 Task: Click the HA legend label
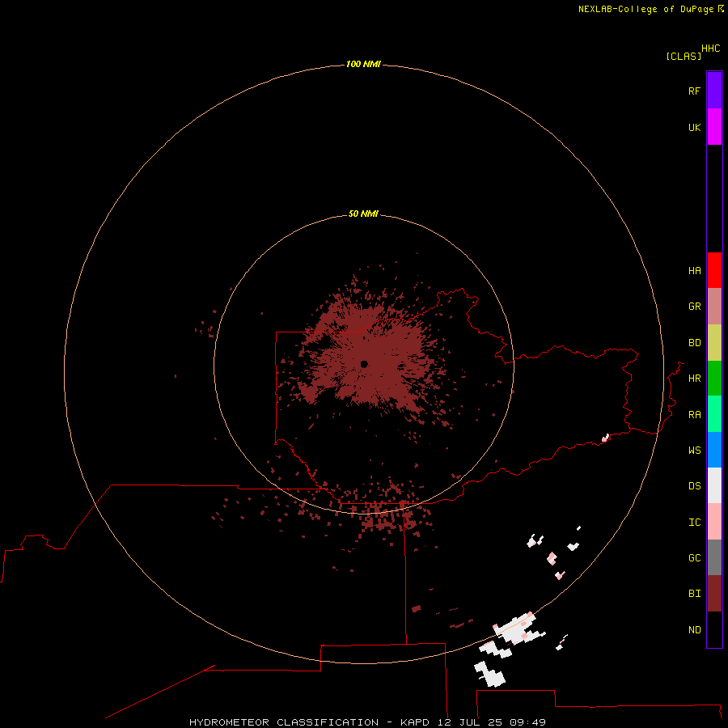(695, 271)
